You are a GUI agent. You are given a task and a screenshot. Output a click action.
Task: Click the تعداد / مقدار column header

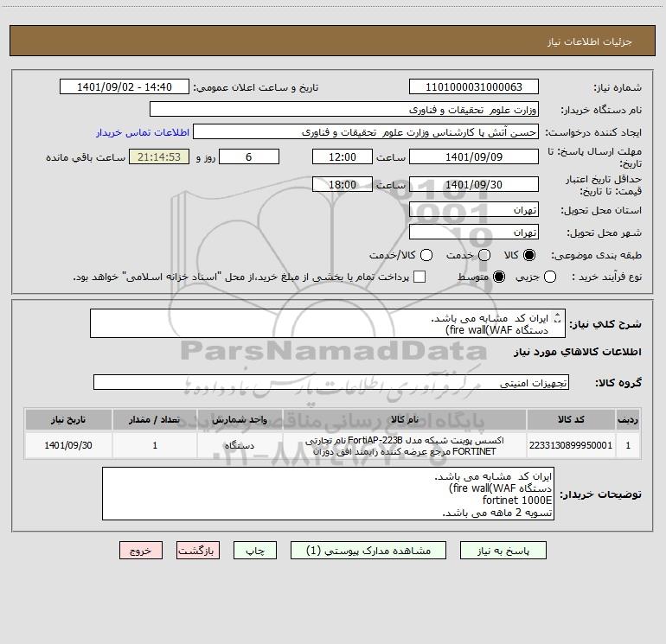click(155, 420)
